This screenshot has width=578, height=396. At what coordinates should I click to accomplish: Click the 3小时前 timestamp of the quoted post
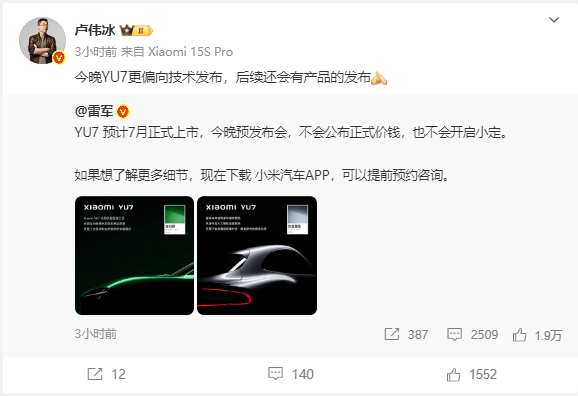click(96, 334)
